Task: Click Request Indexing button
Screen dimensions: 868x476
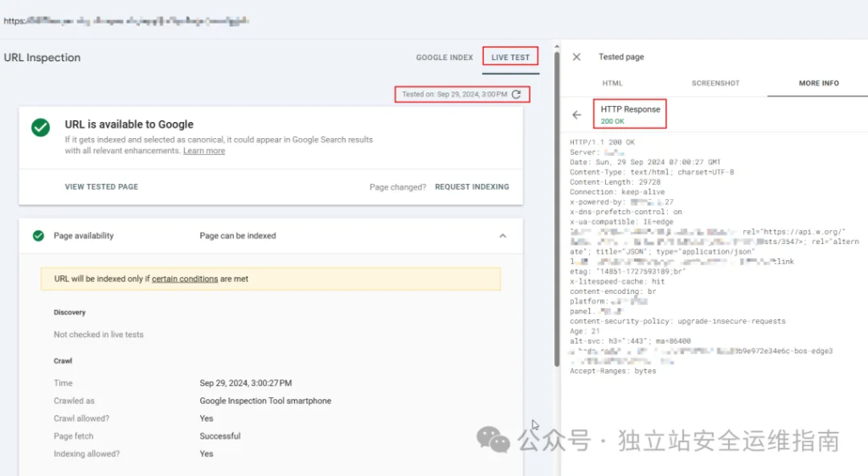Action: pos(471,187)
